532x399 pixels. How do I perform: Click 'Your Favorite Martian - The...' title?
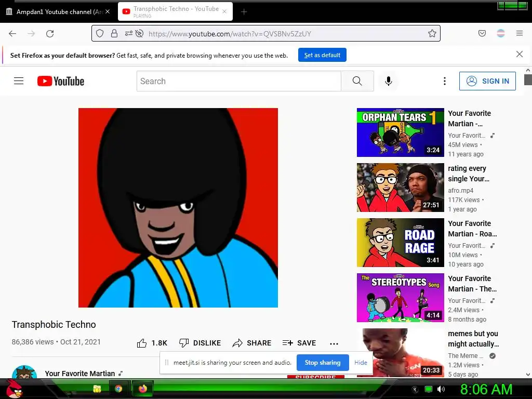click(472, 284)
